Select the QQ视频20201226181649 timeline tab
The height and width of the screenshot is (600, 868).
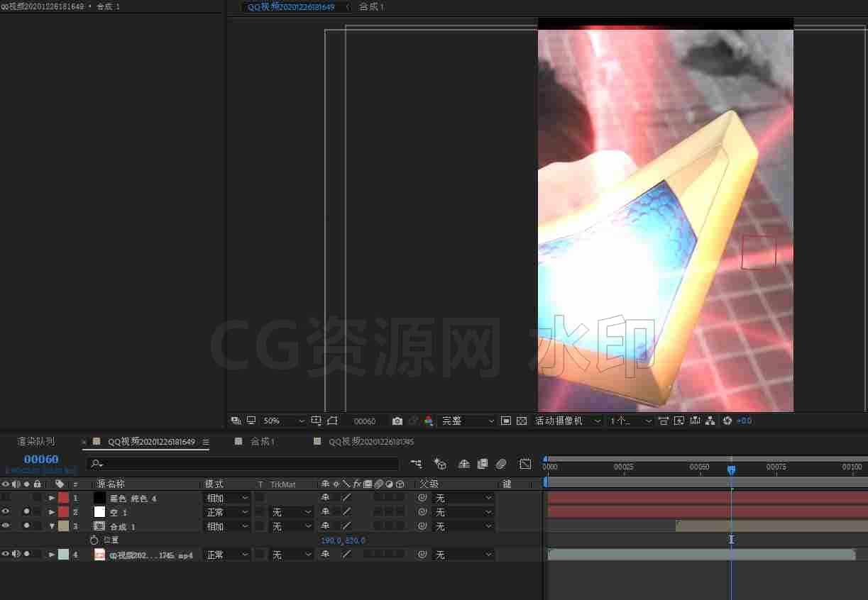point(151,441)
